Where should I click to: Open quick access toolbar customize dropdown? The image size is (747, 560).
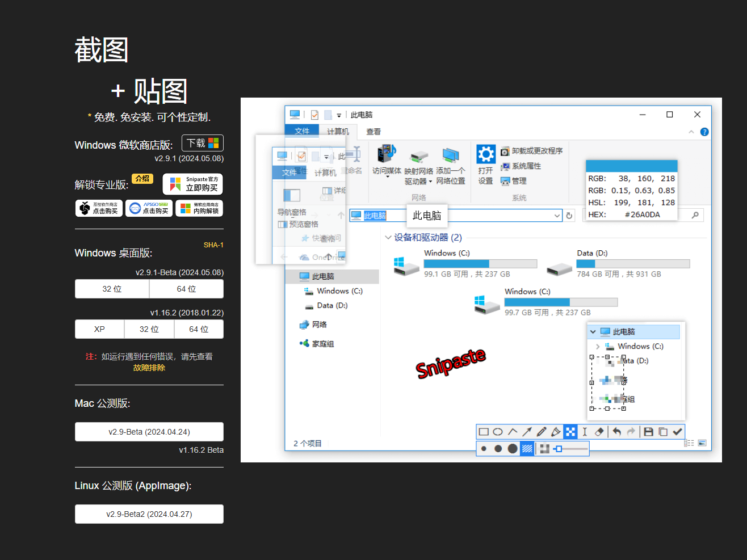point(339,115)
